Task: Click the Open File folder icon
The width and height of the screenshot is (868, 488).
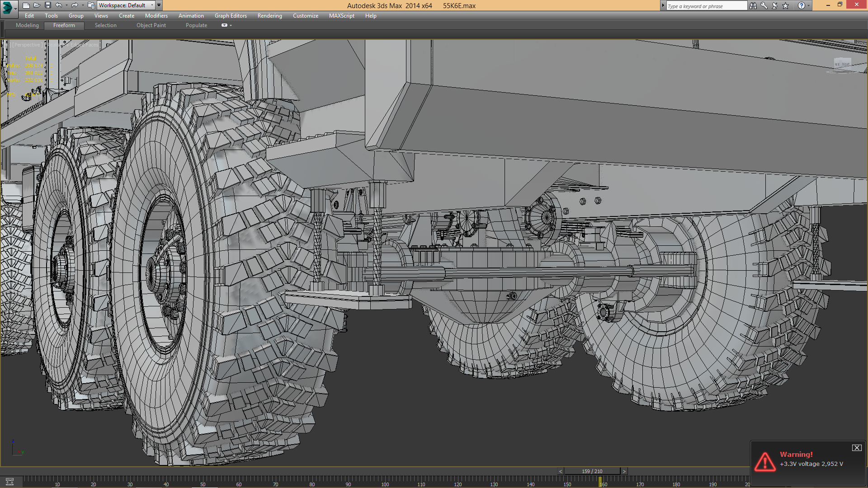Action: pyautogui.click(x=37, y=5)
